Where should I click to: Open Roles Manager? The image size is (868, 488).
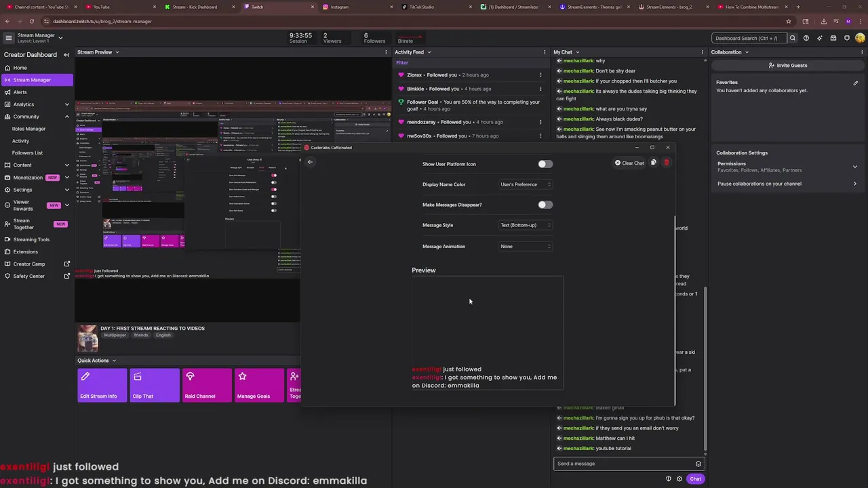tap(28, 129)
